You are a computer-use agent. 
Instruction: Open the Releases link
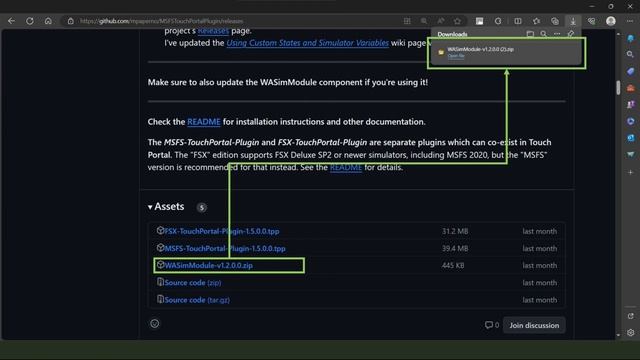pos(213,31)
